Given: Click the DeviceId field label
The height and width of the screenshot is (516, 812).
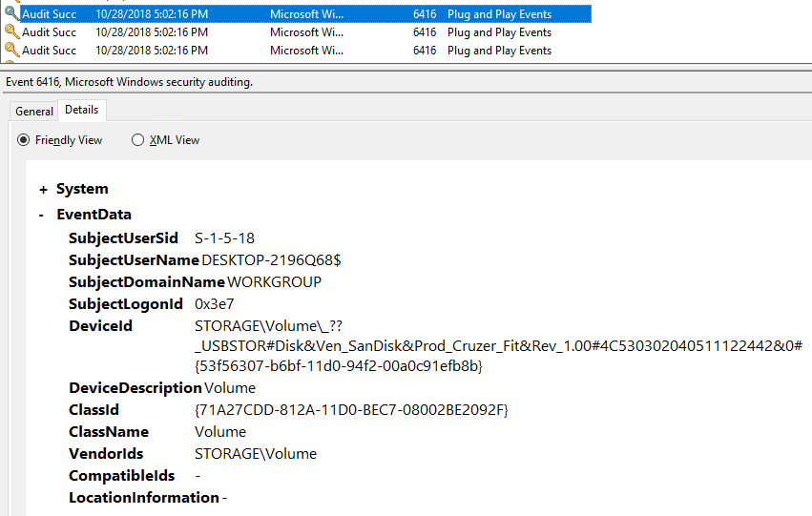Looking at the screenshot, I should (x=100, y=326).
